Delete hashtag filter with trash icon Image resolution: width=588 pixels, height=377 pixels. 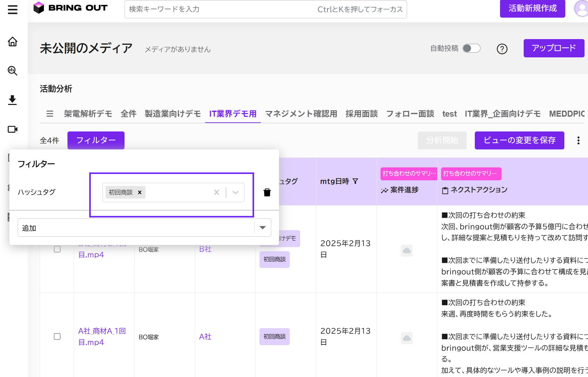pos(267,192)
